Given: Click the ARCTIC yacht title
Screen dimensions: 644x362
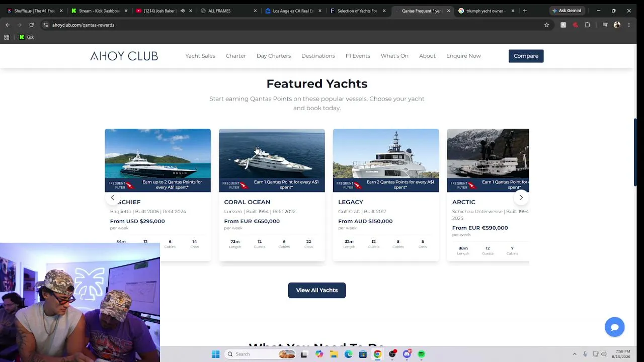Looking at the screenshot, I should (463, 202).
